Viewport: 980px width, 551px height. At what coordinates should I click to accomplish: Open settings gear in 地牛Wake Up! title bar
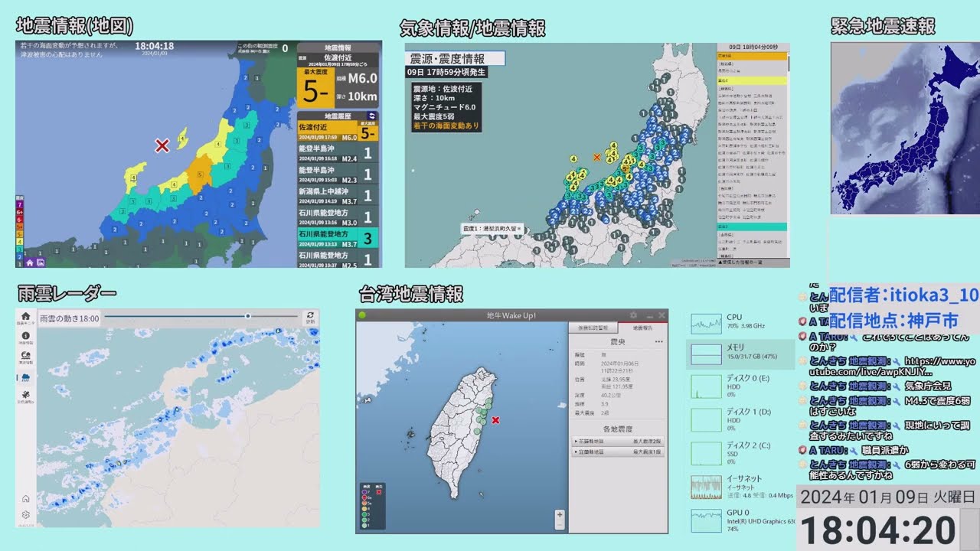[x=633, y=315]
